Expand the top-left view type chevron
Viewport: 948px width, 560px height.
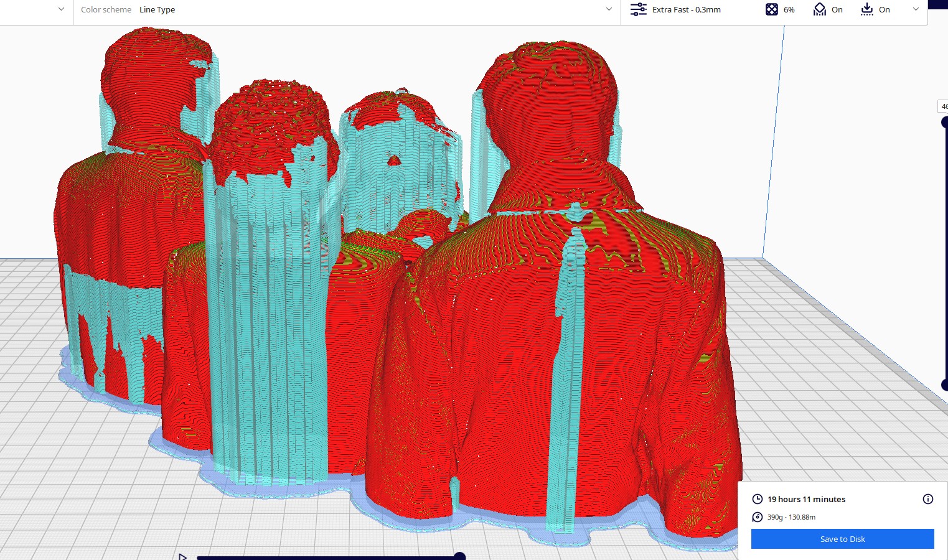click(x=61, y=9)
